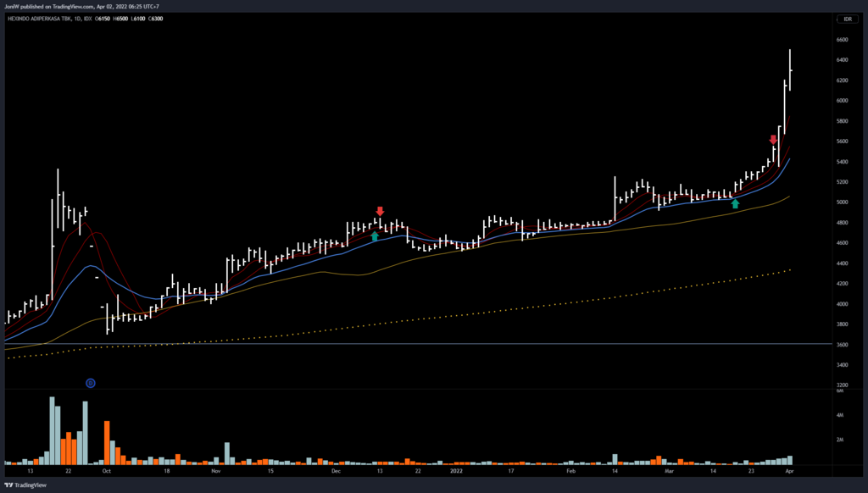Click the red down arrow near December 13
This screenshot has width=868, height=493.
click(x=380, y=211)
